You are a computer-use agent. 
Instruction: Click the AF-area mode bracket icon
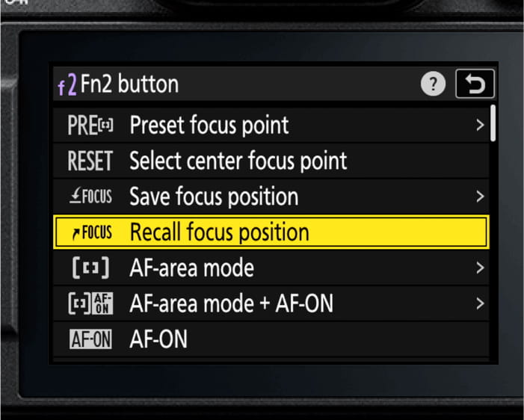90,268
